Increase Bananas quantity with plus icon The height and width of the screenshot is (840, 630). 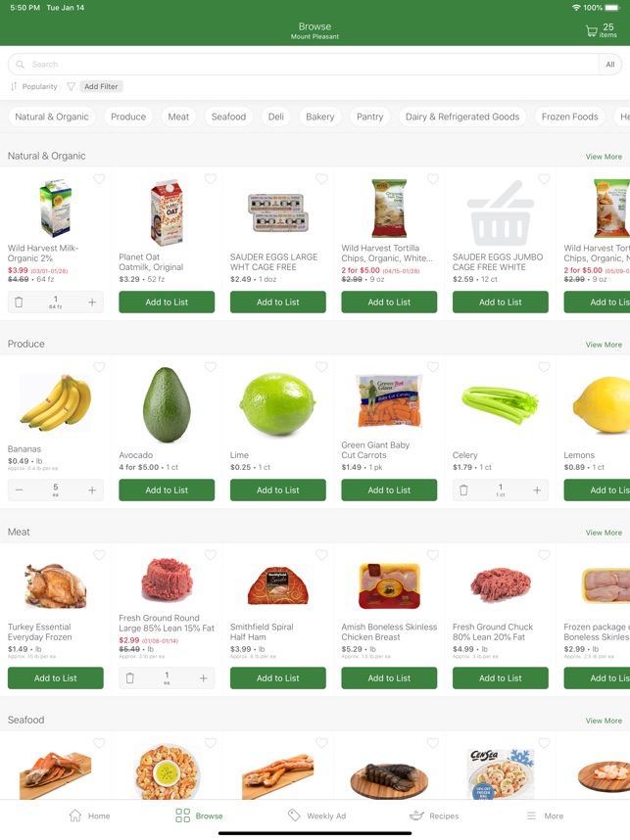(x=92, y=490)
